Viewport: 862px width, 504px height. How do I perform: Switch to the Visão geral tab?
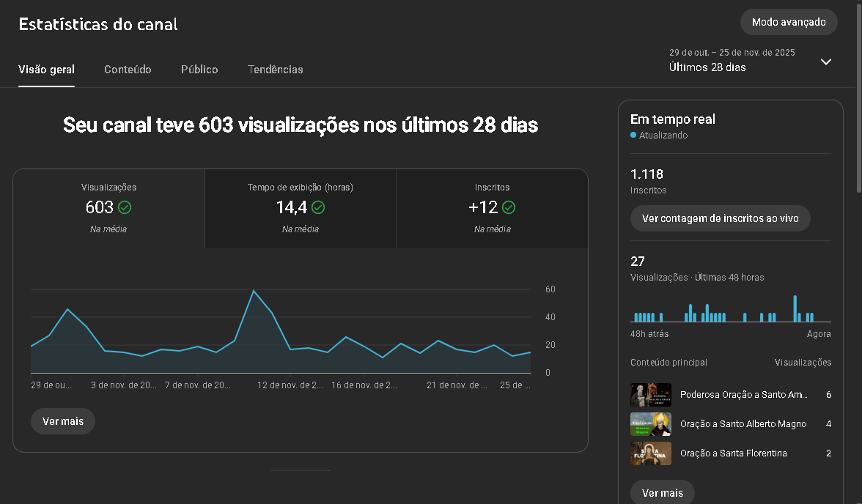tap(46, 70)
